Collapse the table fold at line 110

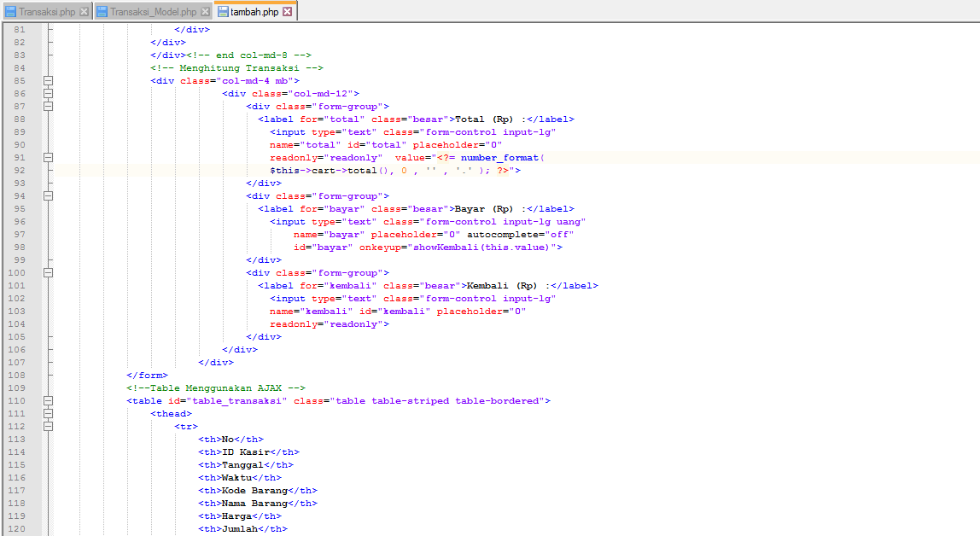click(48, 401)
